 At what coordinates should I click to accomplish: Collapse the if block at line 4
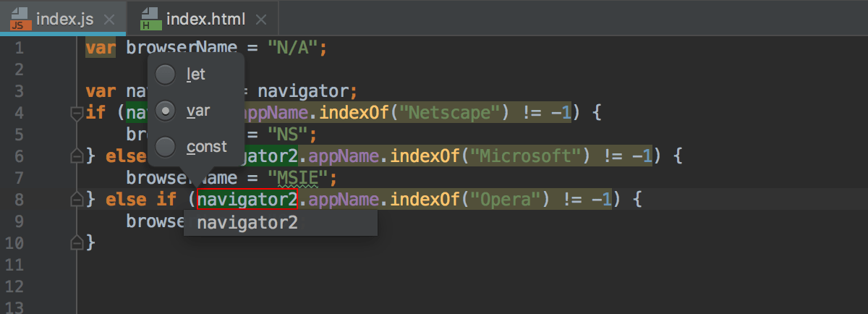[x=75, y=113]
